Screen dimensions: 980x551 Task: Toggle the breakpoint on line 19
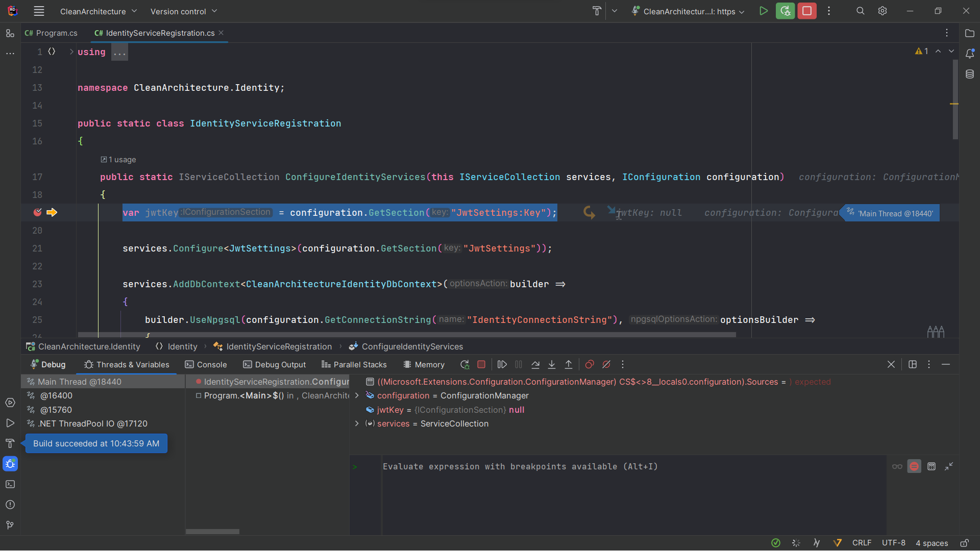point(38,213)
